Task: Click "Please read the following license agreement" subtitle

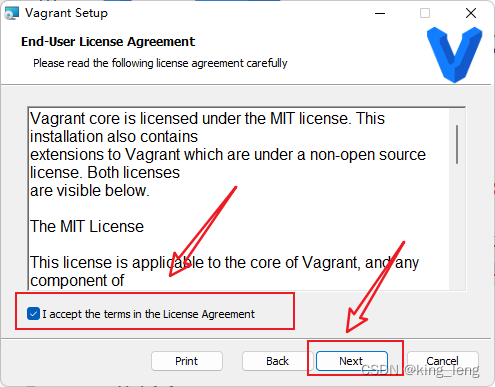Action: coord(160,63)
